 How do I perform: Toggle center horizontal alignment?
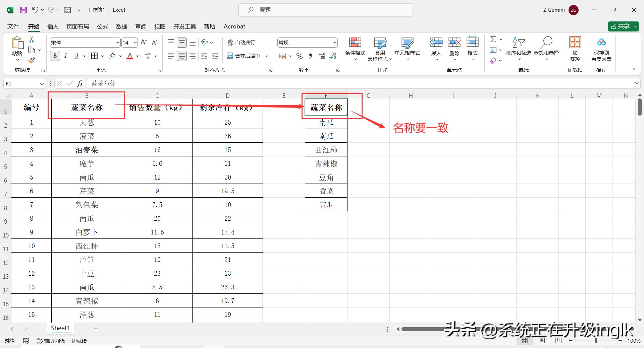182,56
